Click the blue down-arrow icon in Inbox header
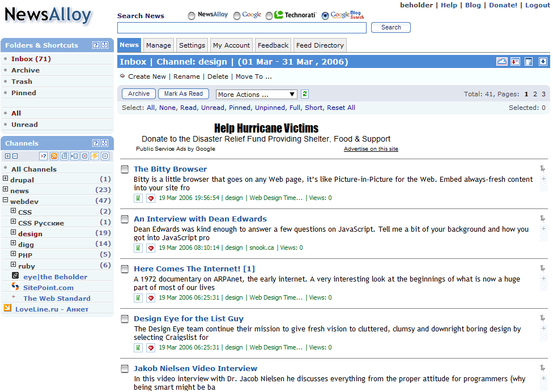Image resolution: width=553 pixels, height=392 pixels. (x=543, y=62)
